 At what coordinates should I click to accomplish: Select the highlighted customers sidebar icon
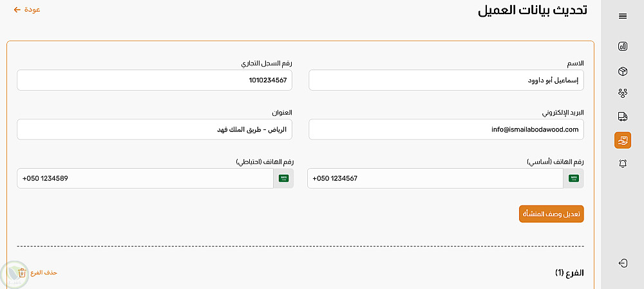(x=623, y=140)
